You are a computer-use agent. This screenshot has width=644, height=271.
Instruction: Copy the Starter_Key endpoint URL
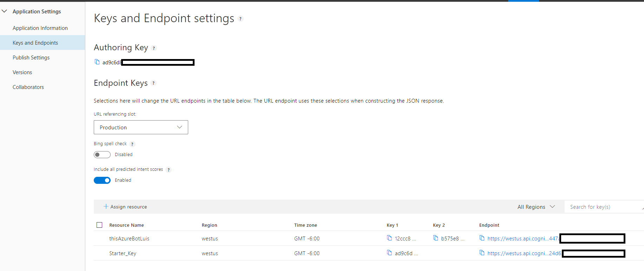click(482, 253)
